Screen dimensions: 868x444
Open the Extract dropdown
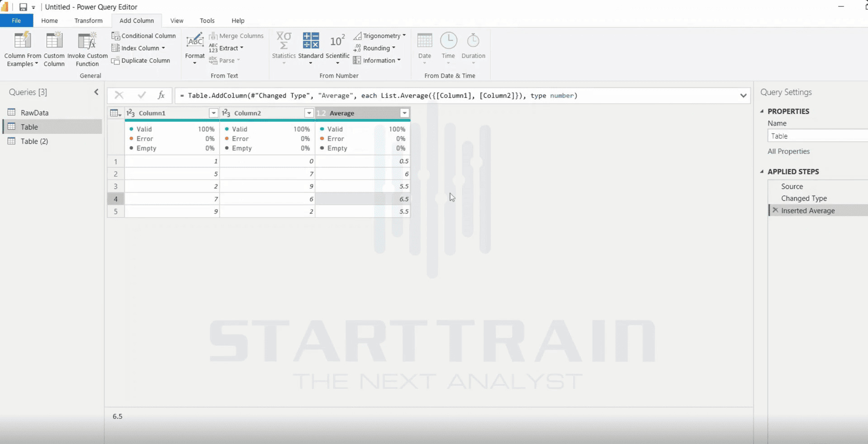click(x=242, y=48)
